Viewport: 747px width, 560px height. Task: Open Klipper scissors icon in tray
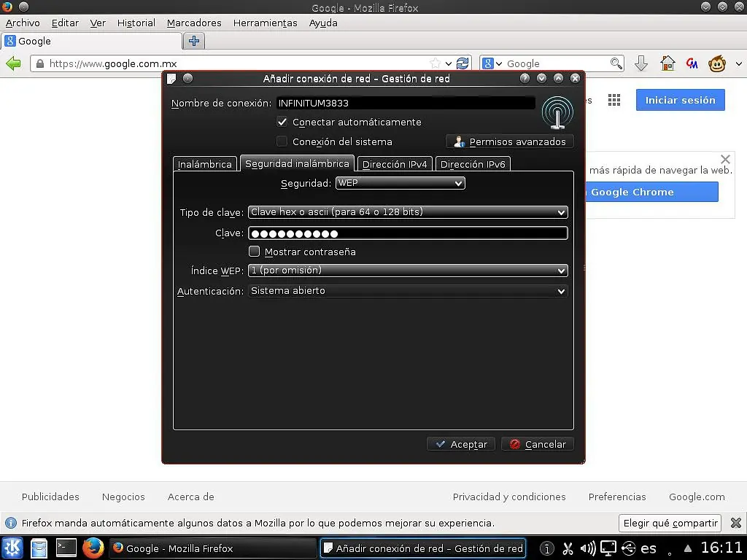pyautogui.click(x=568, y=548)
